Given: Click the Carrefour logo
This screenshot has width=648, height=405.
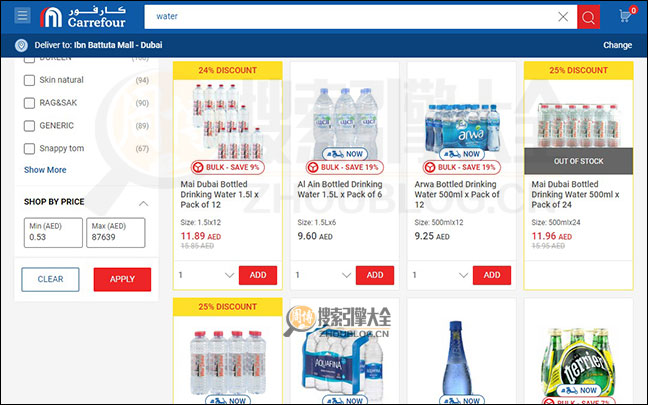Looking at the screenshot, I should coord(83,17).
